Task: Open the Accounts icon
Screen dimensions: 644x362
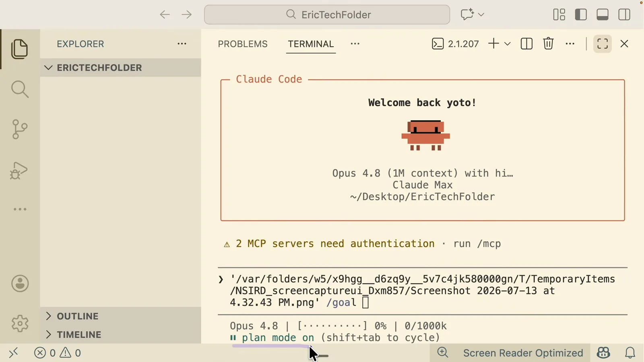Action: click(20, 284)
